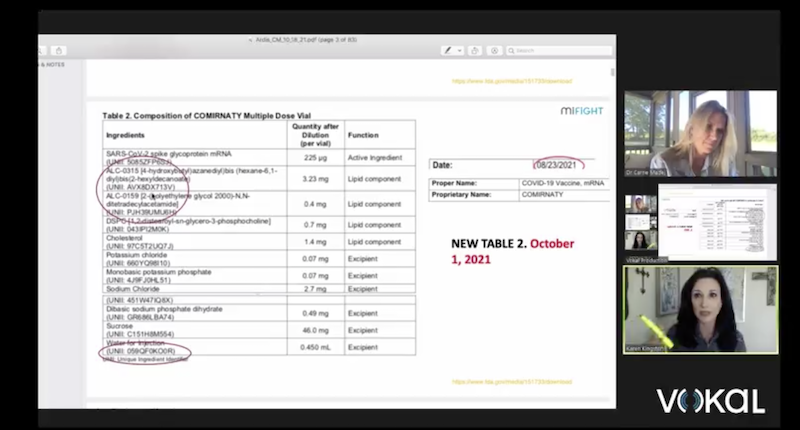Click the 'Potassium chloride' ingredient cell

point(194,259)
